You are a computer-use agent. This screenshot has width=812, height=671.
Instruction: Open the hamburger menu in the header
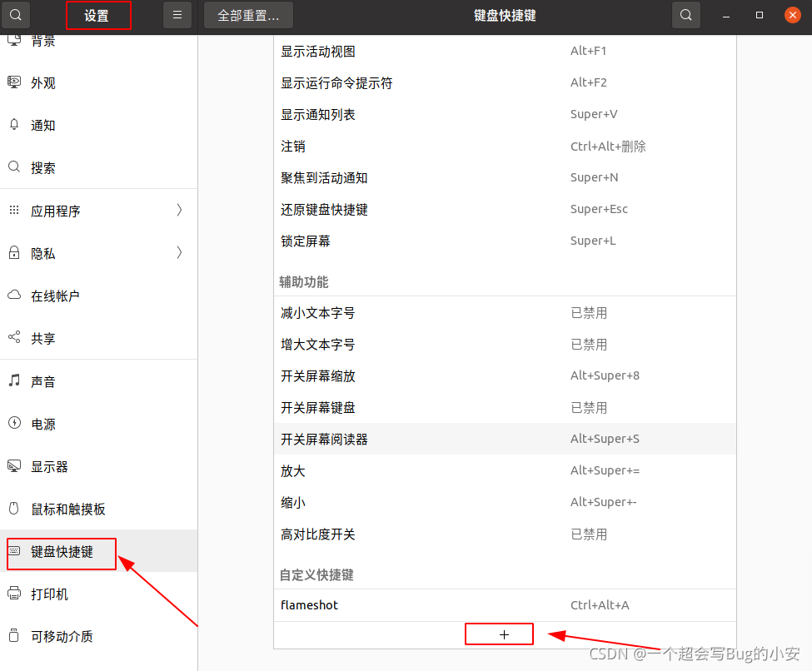[177, 15]
